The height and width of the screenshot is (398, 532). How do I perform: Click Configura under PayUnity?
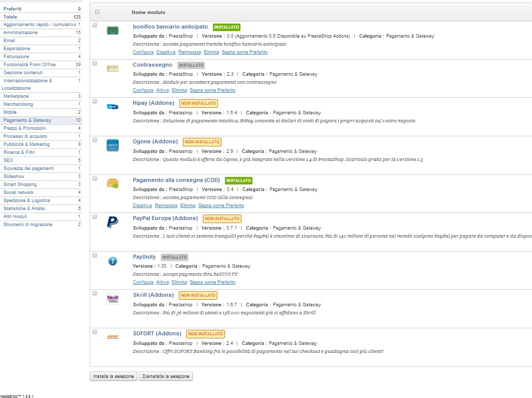(143, 282)
